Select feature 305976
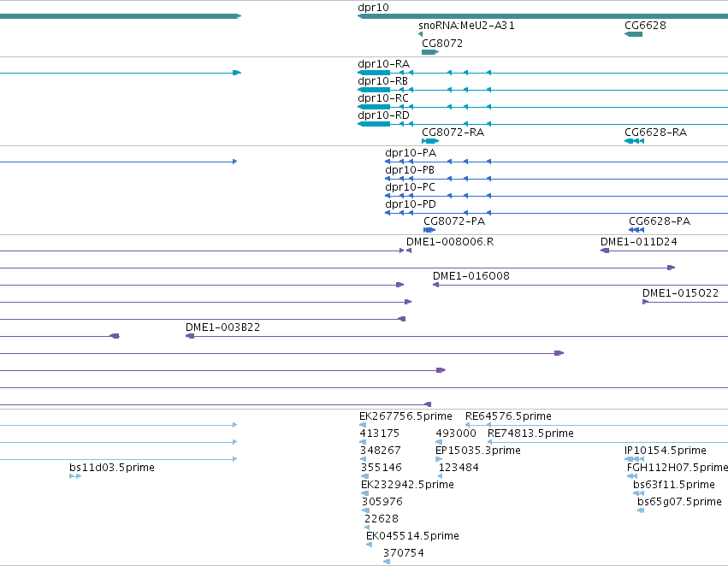Image resolution: width=728 pixels, height=566 pixels. [x=382, y=503]
